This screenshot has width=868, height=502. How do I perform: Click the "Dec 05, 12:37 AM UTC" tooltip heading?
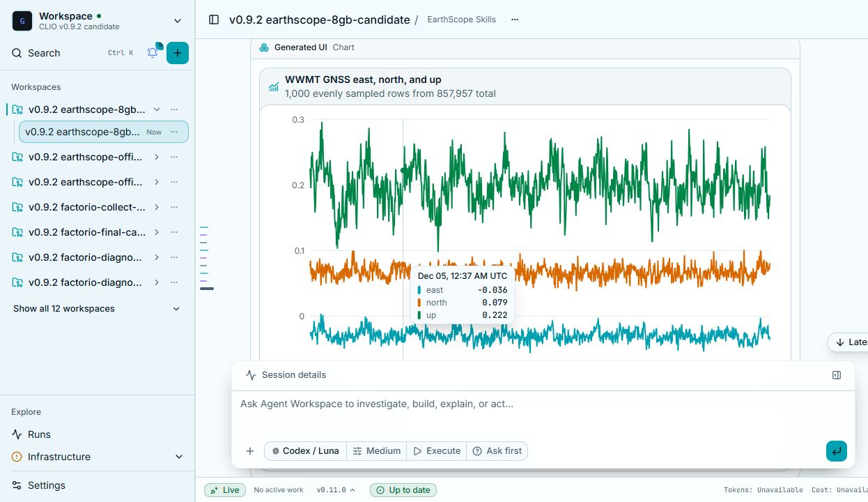coord(463,276)
